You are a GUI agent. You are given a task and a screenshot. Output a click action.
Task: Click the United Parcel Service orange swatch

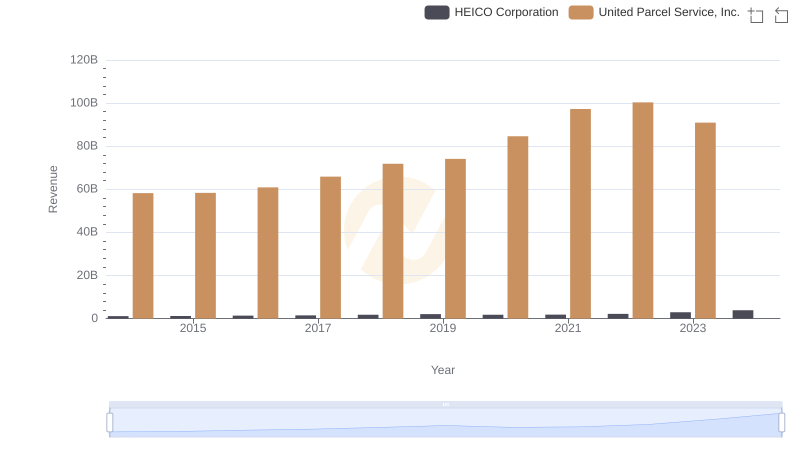(581, 12)
